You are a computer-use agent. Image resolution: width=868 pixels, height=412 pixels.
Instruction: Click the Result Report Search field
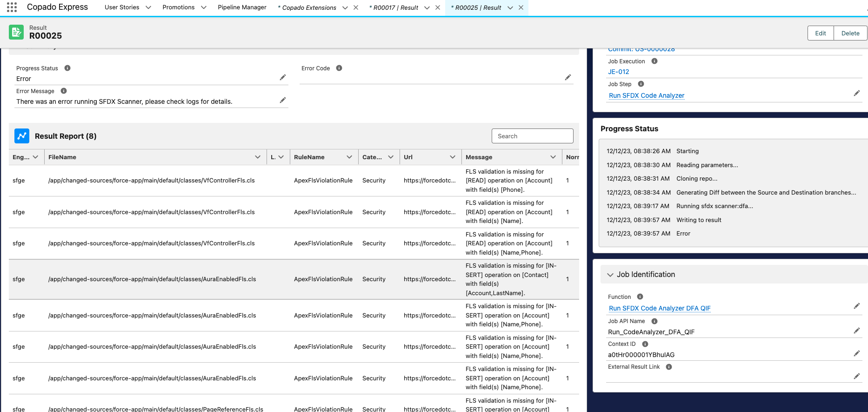tap(532, 136)
